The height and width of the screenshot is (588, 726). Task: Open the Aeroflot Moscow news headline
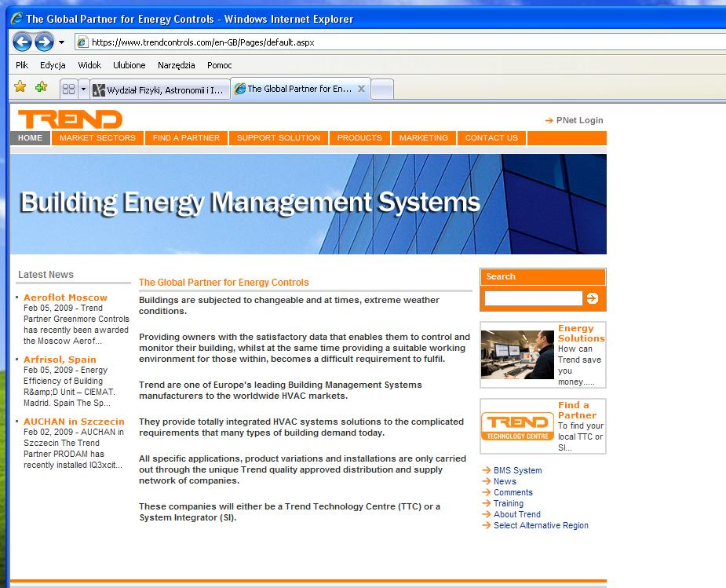(x=65, y=298)
